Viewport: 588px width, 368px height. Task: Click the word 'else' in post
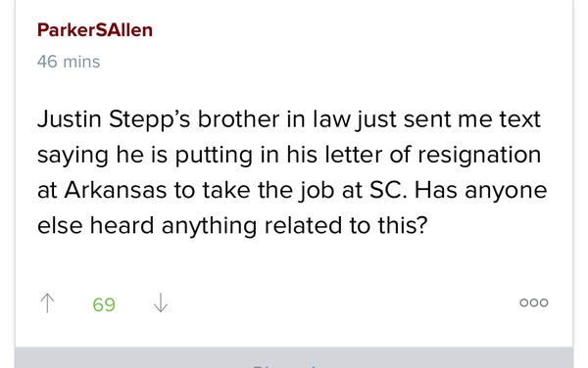point(60,226)
